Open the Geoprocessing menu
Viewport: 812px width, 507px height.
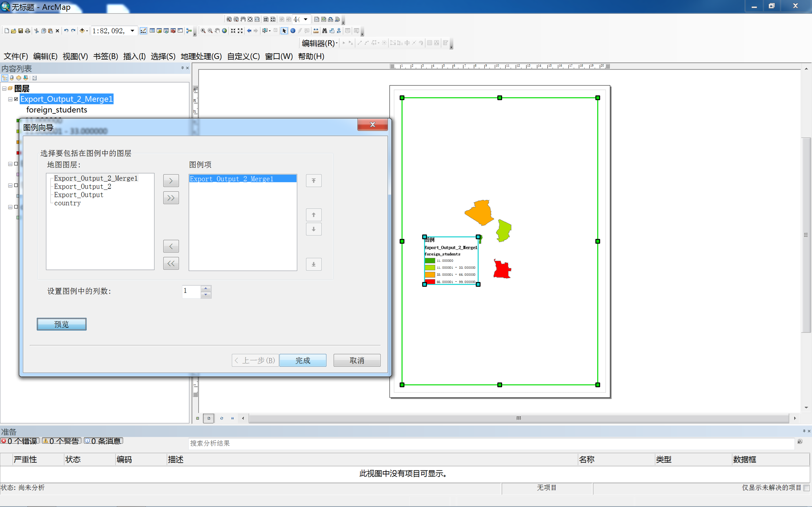pyautogui.click(x=201, y=56)
